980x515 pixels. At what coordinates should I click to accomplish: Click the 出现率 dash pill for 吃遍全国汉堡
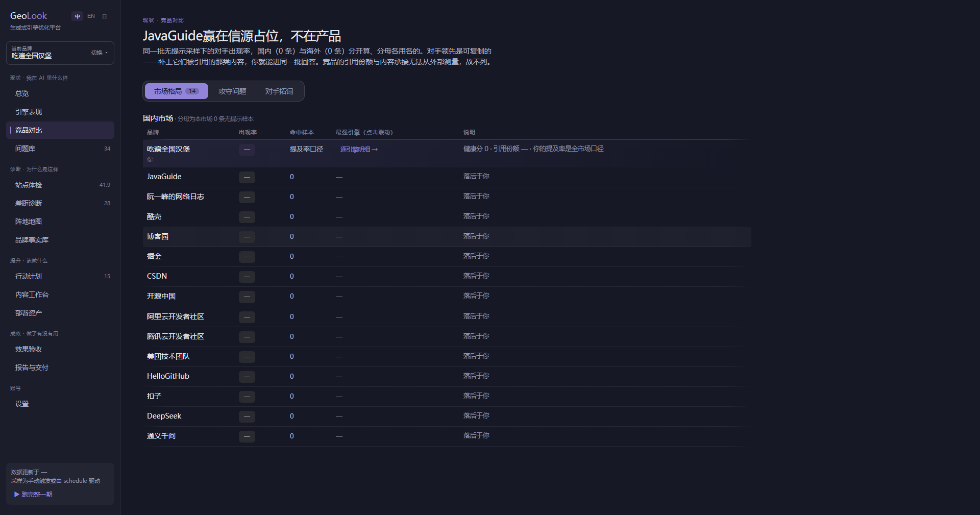click(x=247, y=150)
